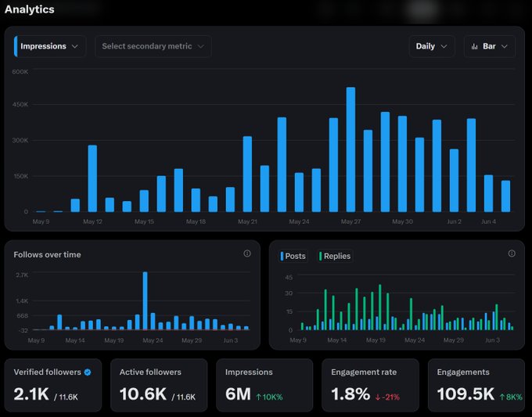Click the blue Posts legend color marker
Screen dimensions: 532x417
(x=282, y=256)
